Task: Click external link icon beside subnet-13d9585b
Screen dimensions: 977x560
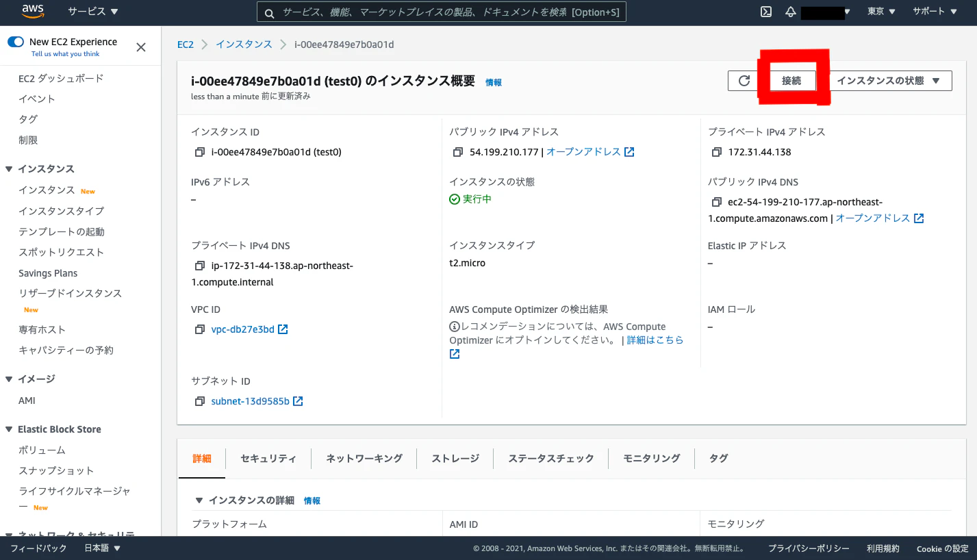Action: pyautogui.click(x=298, y=401)
